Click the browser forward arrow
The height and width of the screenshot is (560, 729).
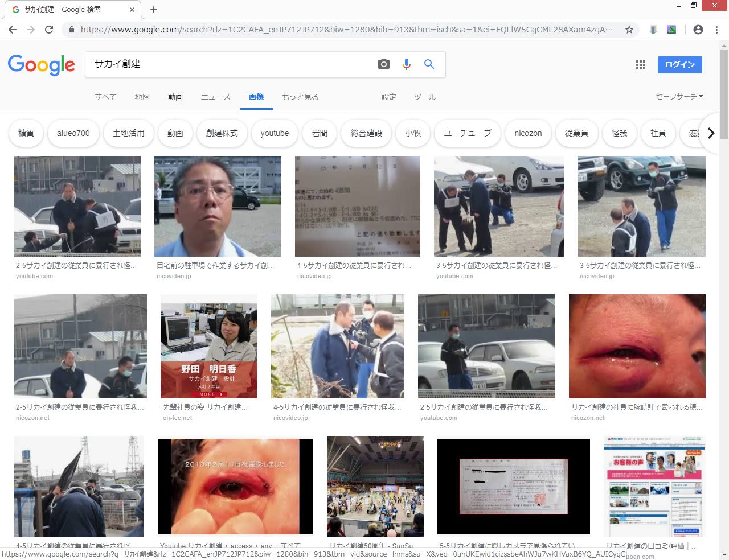pos(31,30)
